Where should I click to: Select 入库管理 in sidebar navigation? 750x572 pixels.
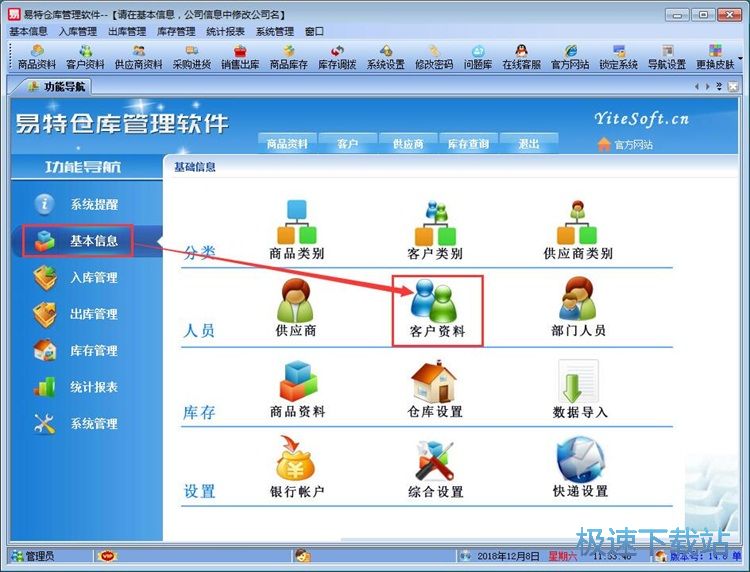[x=77, y=277]
